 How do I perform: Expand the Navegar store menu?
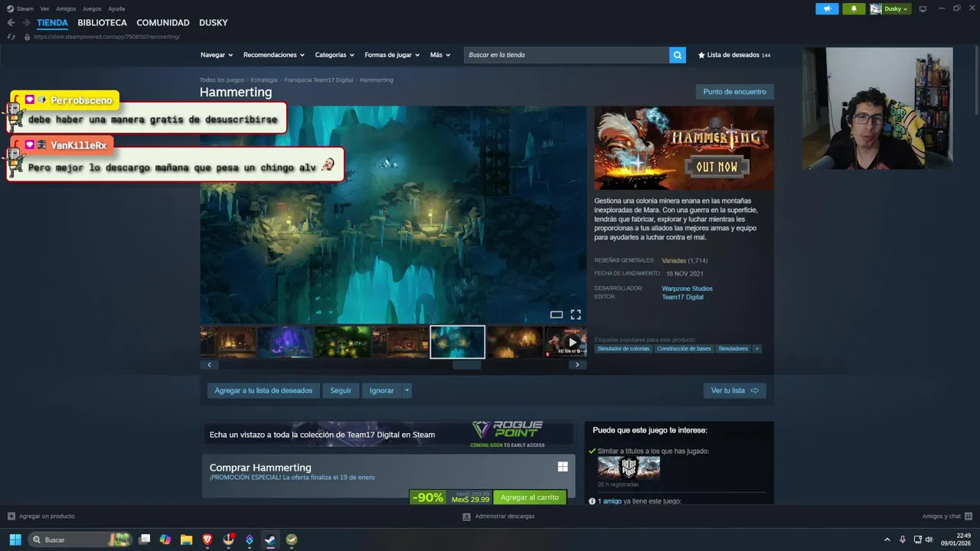point(215,55)
